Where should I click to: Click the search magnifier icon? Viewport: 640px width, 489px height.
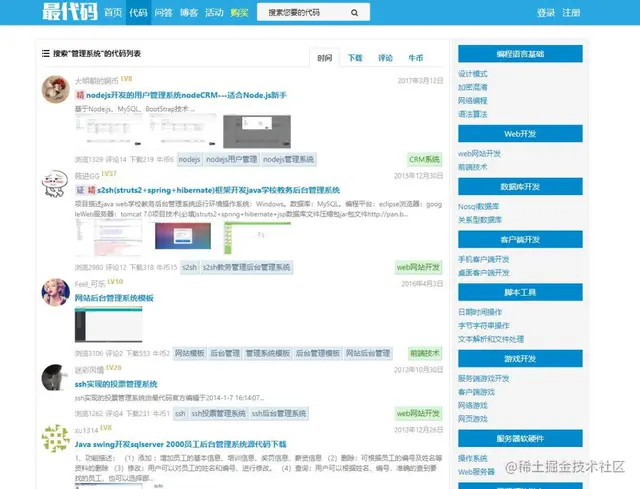coord(354,13)
